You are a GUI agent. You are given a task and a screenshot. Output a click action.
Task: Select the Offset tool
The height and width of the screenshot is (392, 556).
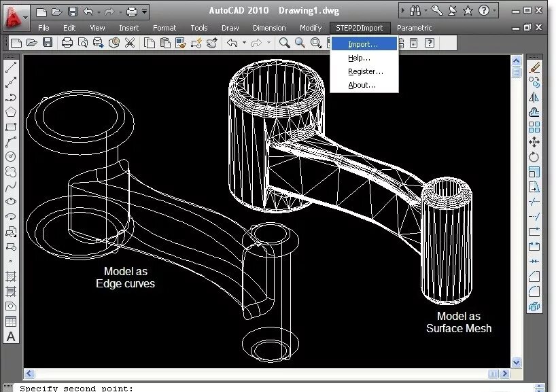(534, 112)
